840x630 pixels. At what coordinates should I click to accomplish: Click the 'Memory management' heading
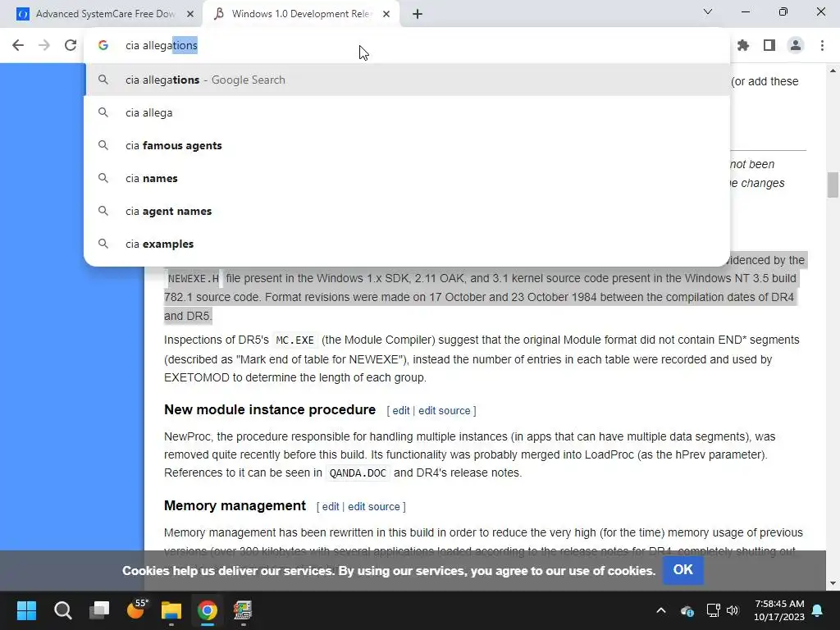coord(235,505)
